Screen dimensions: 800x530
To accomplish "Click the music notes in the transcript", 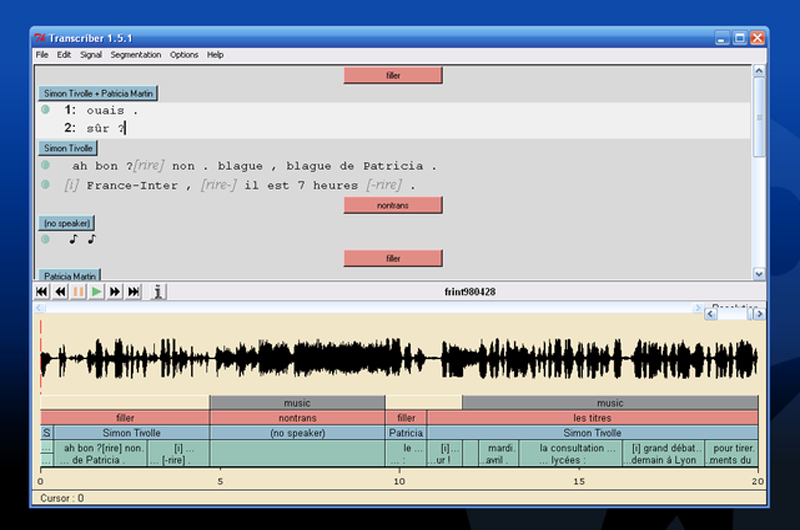I will (x=83, y=239).
